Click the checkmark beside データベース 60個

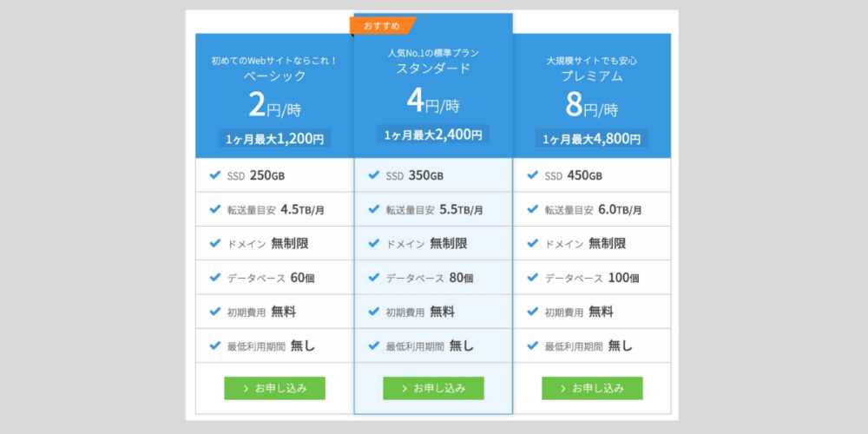click(x=215, y=277)
